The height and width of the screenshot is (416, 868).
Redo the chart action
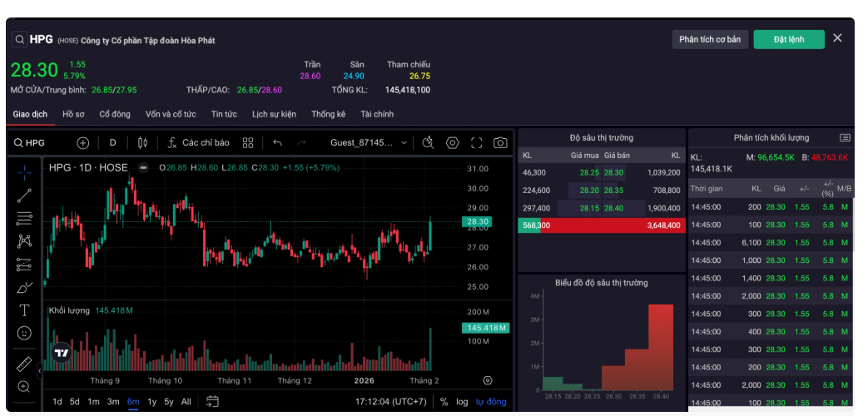coord(302,143)
